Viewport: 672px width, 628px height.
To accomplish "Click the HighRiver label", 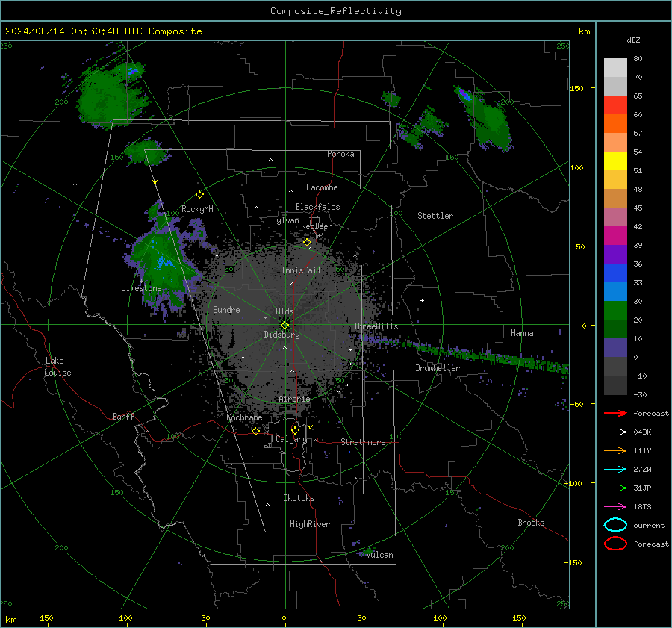I will click(309, 524).
